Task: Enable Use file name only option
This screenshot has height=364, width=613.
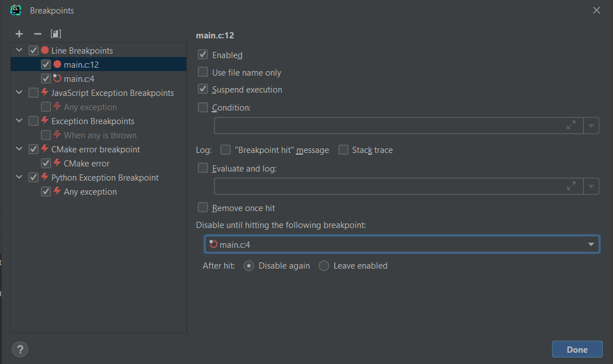Action: coord(203,72)
